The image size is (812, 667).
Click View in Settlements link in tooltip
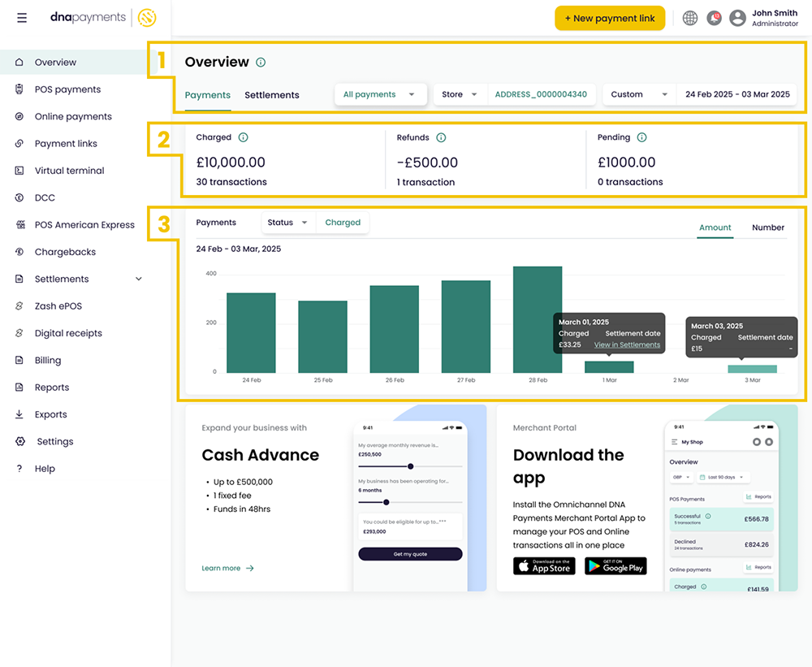[x=627, y=344]
